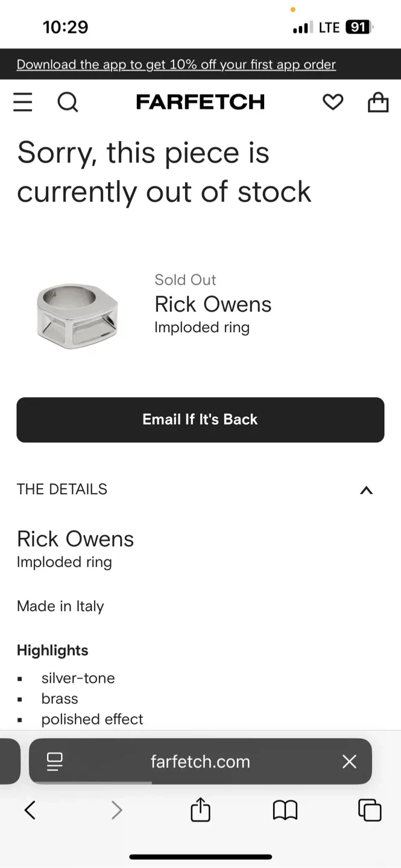Collapse THE DETAILS section chevron
The height and width of the screenshot is (868, 401).
pyautogui.click(x=366, y=490)
